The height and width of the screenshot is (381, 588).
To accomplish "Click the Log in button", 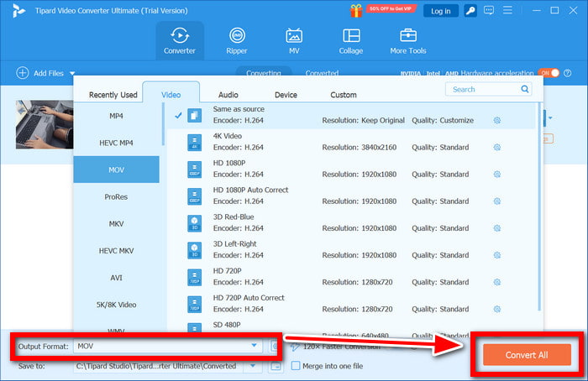I will click(441, 11).
